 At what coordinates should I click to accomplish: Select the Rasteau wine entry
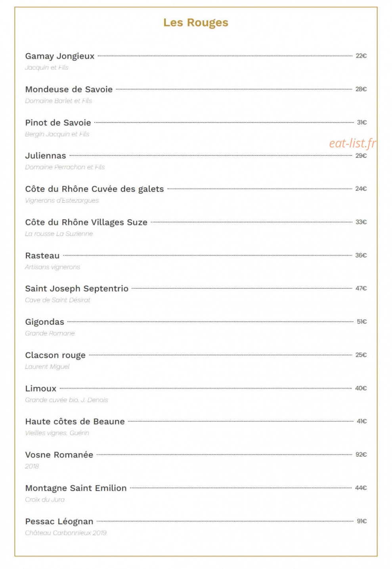pos(42,256)
